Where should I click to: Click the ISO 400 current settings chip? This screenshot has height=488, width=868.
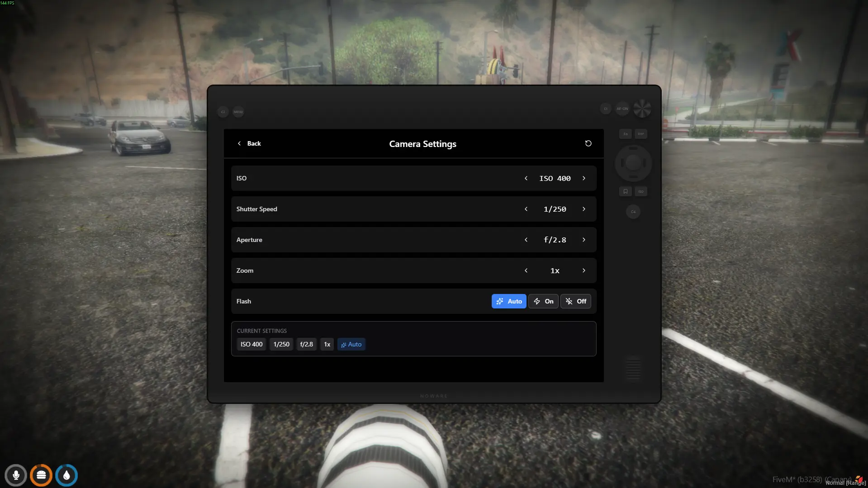(x=251, y=344)
